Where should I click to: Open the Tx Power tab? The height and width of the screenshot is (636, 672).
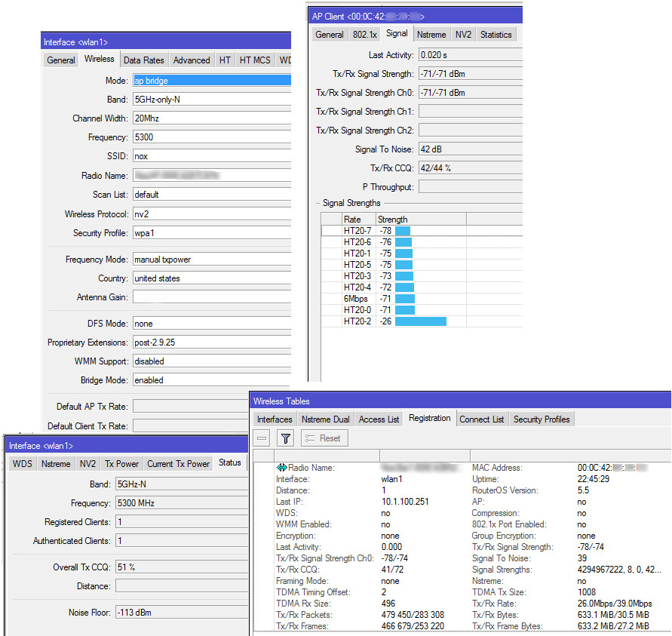pos(121,464)
